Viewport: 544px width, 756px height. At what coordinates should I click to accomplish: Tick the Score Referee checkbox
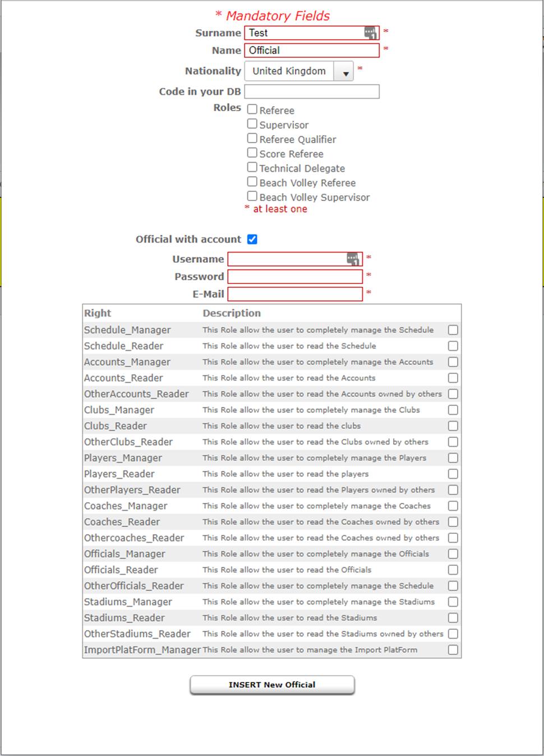(x=252, y=153)
